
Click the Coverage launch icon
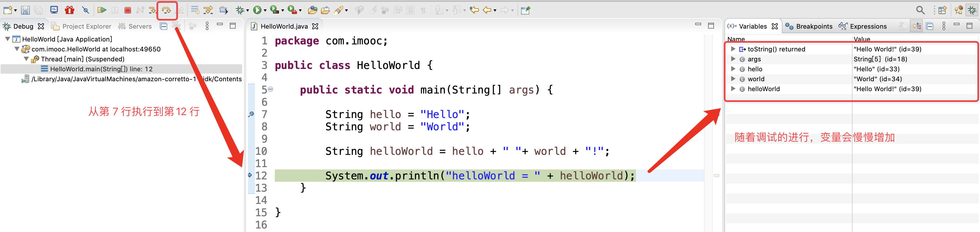pyautogui.click(x=274, y=10)
